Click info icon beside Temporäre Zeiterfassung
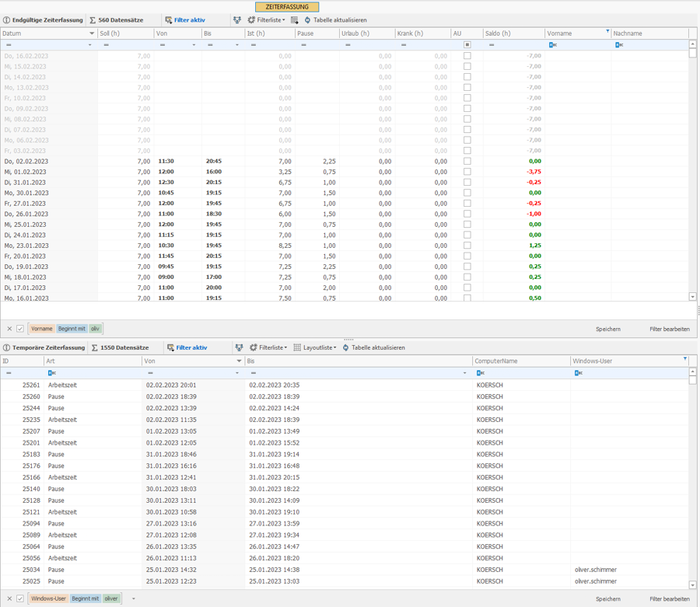This screenshot has height=607, width=700. [7, 347]
